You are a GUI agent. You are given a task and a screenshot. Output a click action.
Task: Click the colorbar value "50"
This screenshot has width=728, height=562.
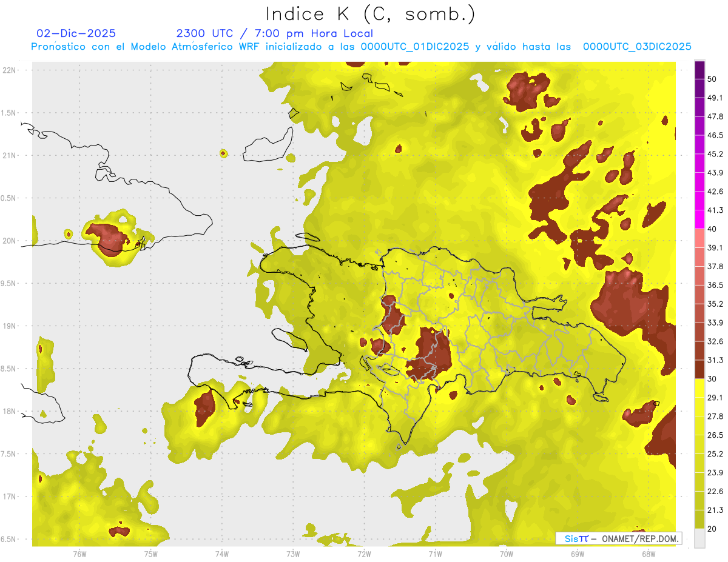click(712, 79)
